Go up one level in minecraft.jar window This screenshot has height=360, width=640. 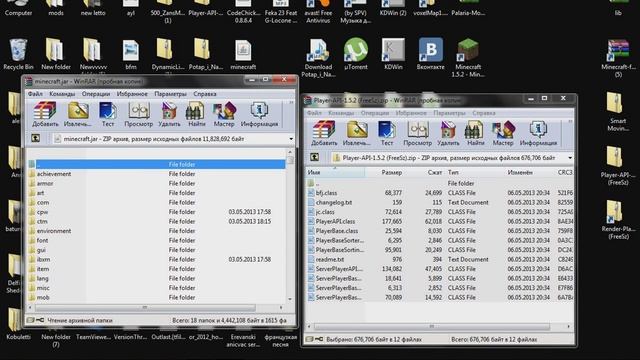point(36,138)
